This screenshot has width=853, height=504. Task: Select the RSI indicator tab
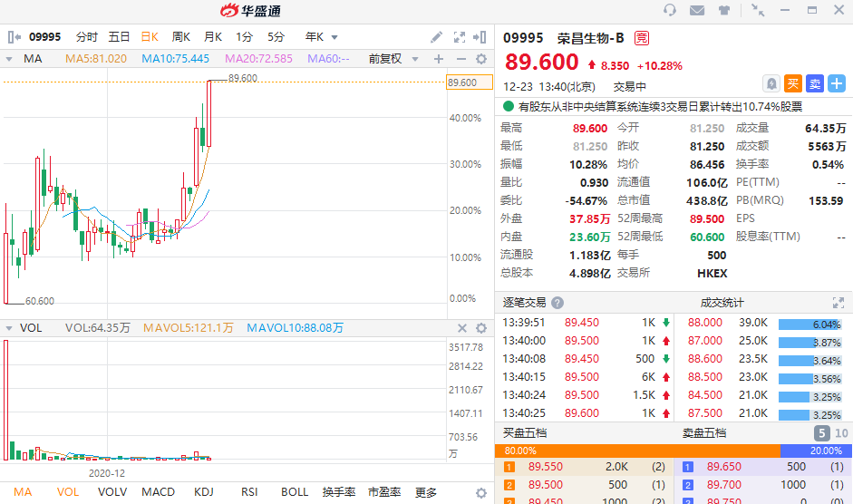tap(249, 492)
